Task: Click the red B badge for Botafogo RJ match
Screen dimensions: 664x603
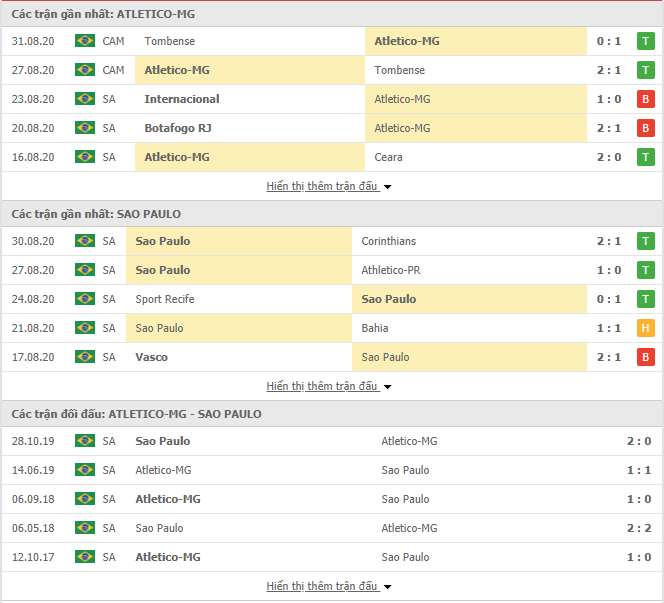Action: 645,128
